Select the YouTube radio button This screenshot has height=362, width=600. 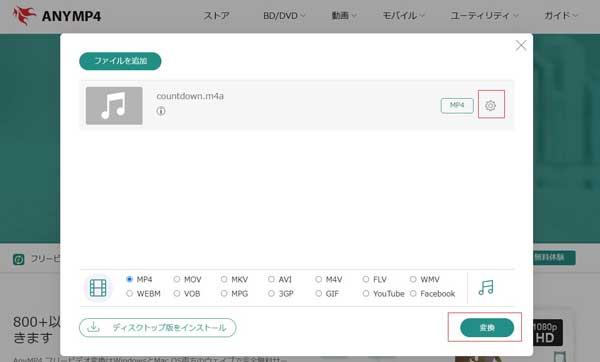366,294
